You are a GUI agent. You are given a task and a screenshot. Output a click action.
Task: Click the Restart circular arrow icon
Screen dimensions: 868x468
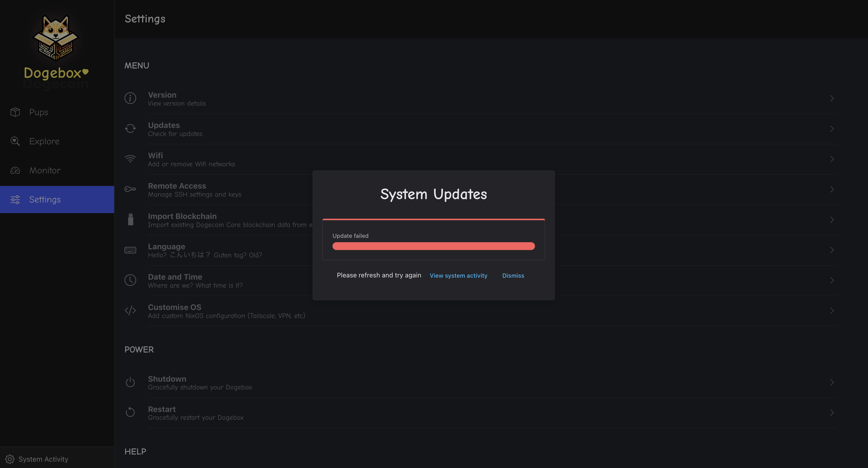click(x=130, y=412)
